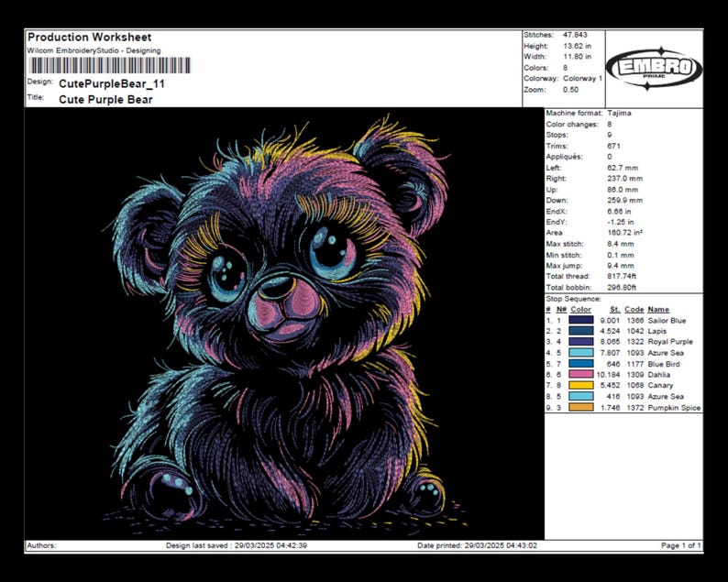This screenshot has height=582, width=728.
Task: Click the EndX value '6.66 in'
Action: pyautogui.click(x=621, y=211)
